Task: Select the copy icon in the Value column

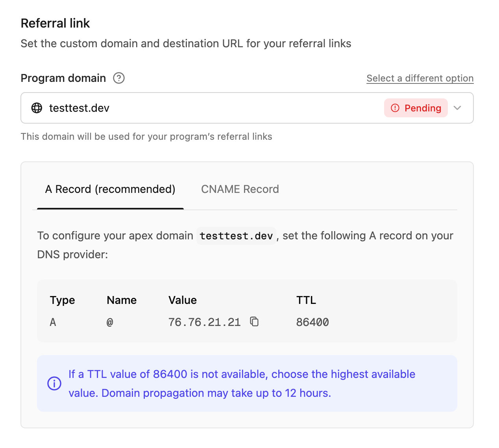Action: point(255,321)
